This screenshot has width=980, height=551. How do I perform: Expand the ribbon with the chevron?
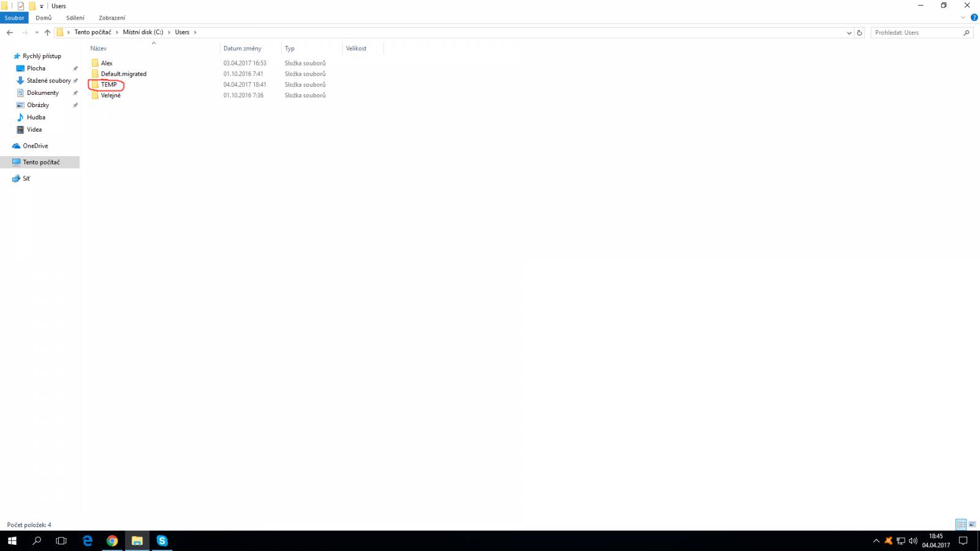[963, 18]
